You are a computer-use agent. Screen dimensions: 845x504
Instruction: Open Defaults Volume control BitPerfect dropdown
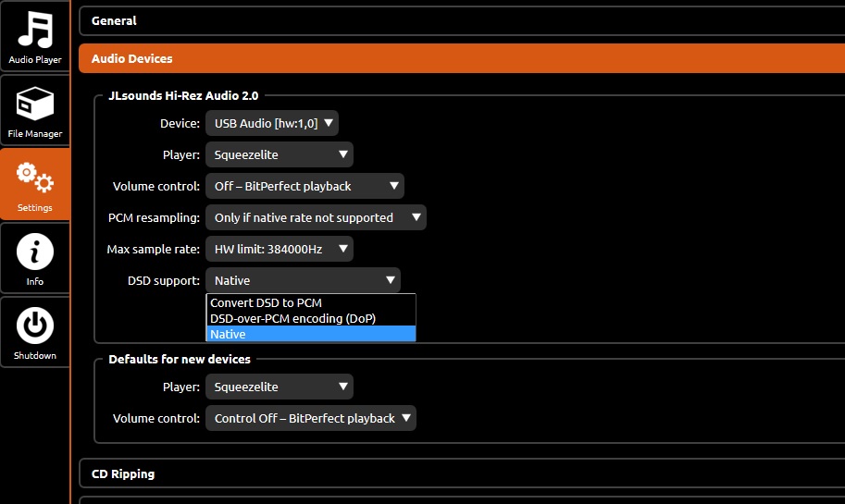(311, 418)
